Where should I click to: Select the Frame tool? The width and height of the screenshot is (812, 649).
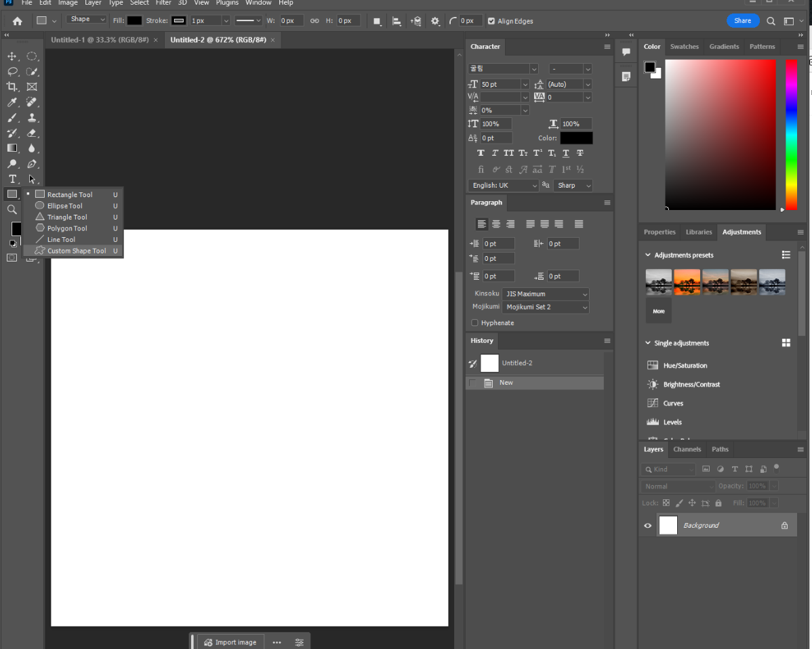pyautogui.click(x=32, y=87)
